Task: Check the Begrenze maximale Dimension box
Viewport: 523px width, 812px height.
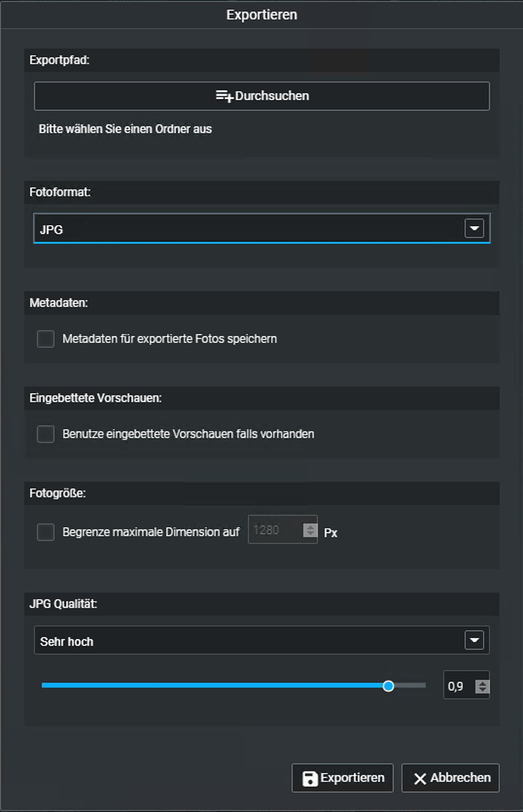Action: pyautogui.click(x=46, y=532)
